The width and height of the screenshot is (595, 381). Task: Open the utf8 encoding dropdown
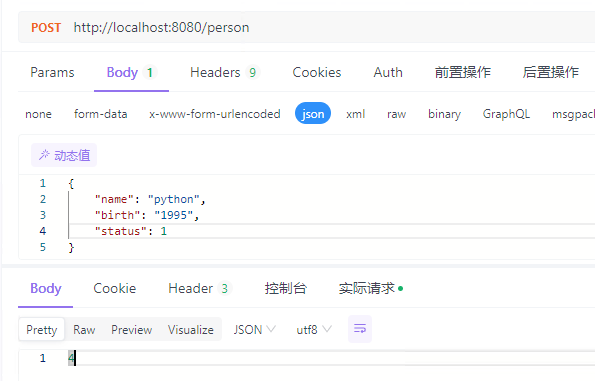pyautogui.click(x=314, y=329)
